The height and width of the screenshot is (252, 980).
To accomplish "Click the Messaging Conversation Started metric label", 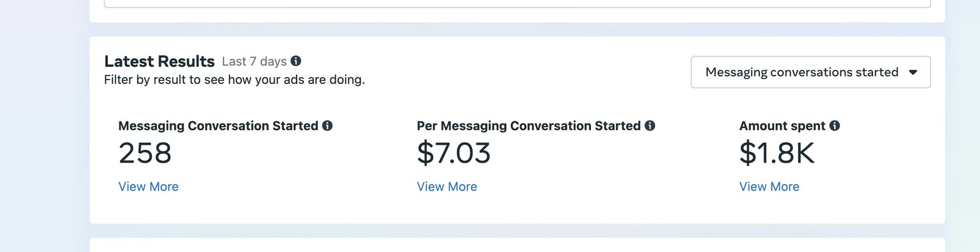I will 218,126.
